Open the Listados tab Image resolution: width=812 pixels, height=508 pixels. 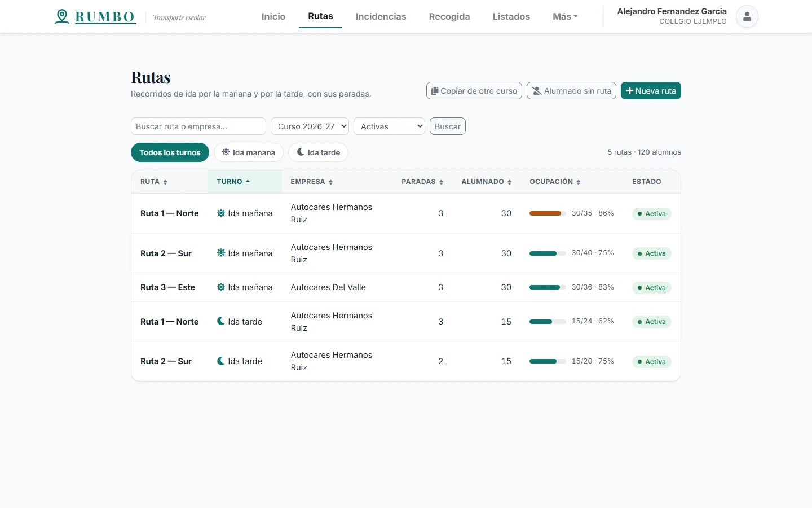click(511, 16)
